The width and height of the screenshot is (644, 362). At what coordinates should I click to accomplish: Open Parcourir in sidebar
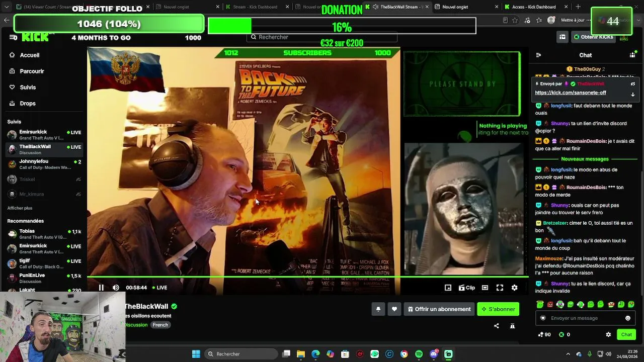(32, 71)
